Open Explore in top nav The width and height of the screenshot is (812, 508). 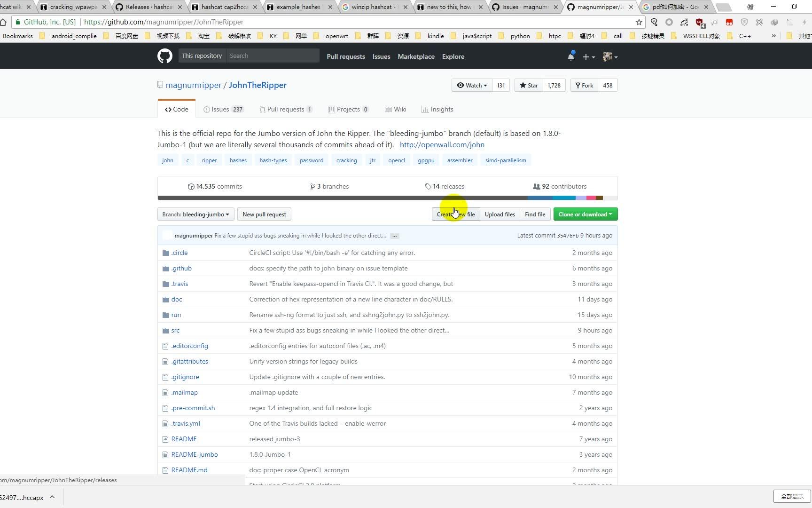point(453,56)
